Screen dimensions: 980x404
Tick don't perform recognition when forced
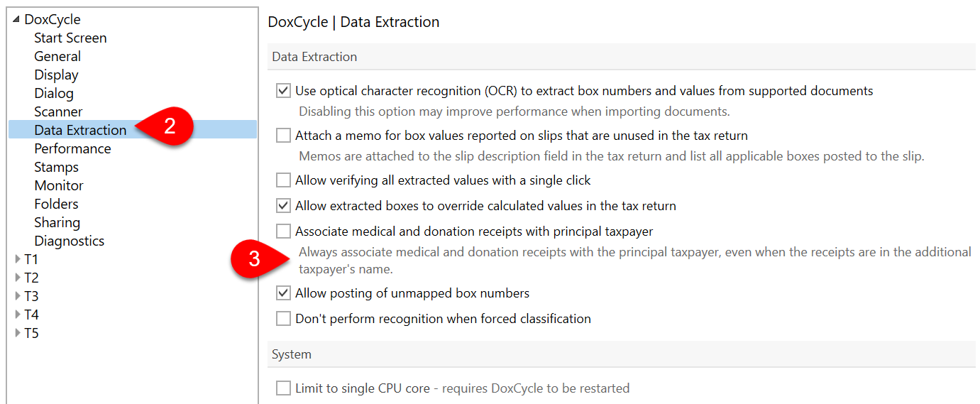pos(283,319)
